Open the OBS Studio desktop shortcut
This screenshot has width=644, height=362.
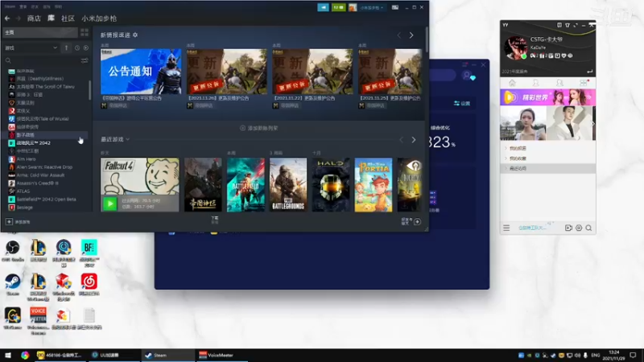click(13, 251)
